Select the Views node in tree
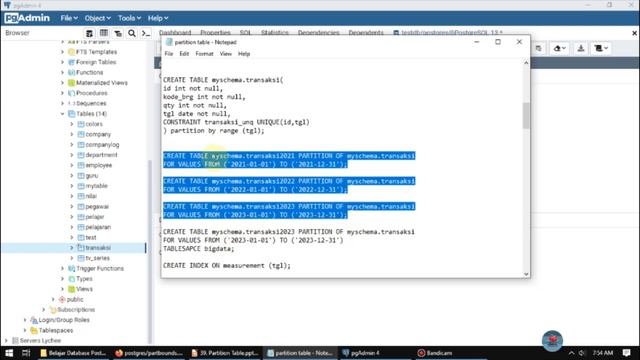 coord(84,289)
